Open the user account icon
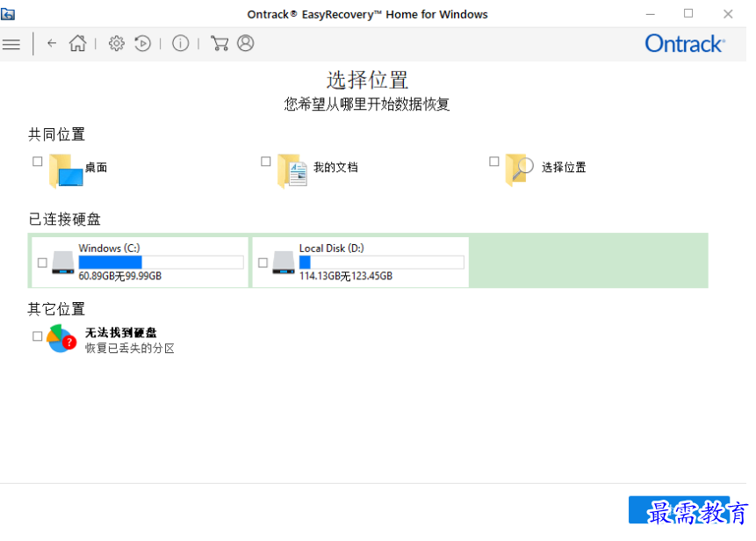This screenshot has width=756, height=541. [245, 43]
